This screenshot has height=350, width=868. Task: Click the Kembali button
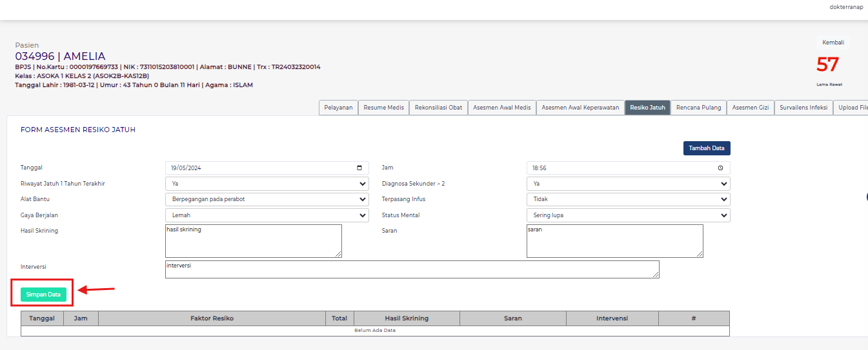pyautogui.click(x=833, y=43)
